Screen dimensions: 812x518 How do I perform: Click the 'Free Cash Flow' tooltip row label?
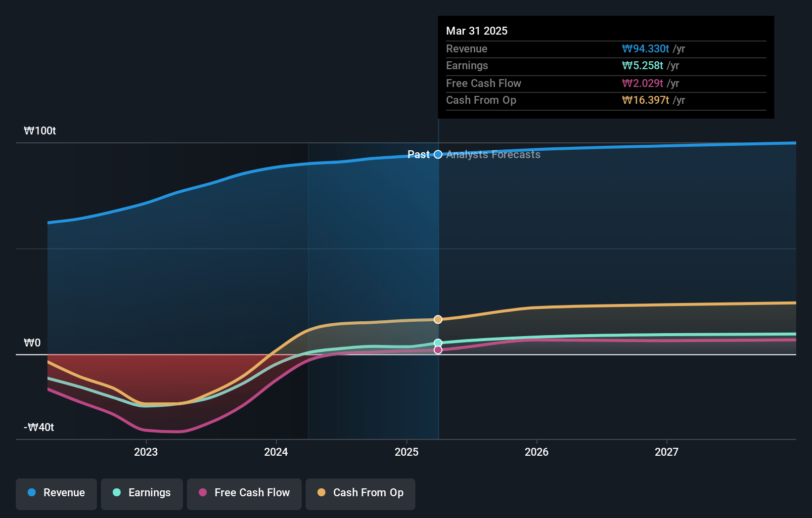click(x=484, y=84)
